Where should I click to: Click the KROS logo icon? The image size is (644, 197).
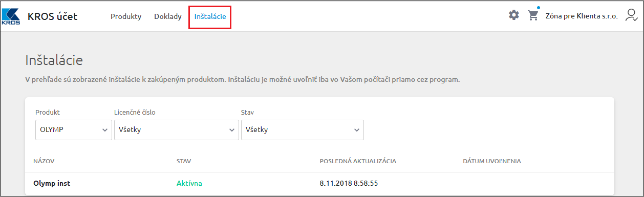click(11, 16)
